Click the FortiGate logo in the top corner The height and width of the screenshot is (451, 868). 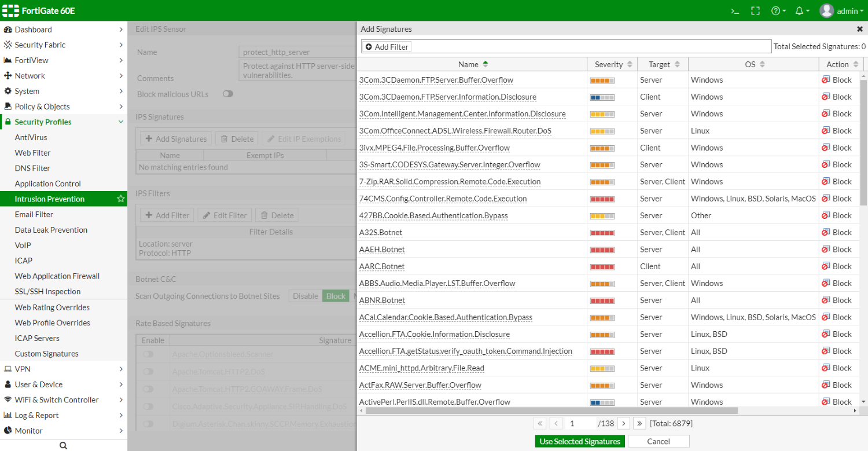click(10, 10)
